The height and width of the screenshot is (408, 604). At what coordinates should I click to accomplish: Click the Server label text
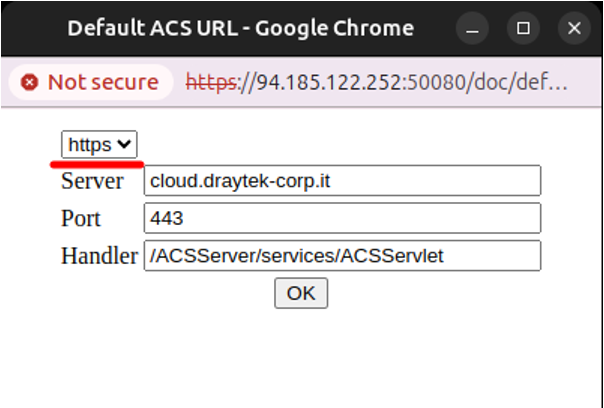click(x=92, y=181)
